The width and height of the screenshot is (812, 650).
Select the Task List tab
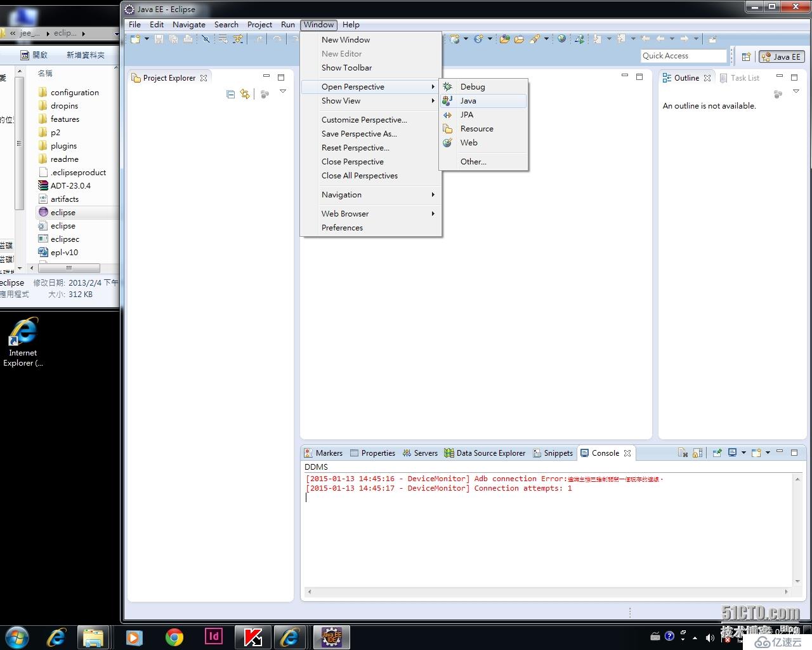pos(740,78)
